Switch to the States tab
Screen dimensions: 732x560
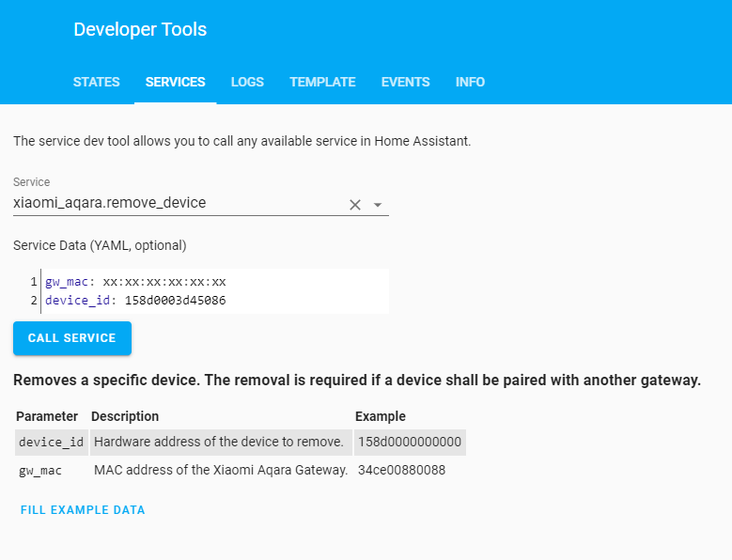point(97,82)
